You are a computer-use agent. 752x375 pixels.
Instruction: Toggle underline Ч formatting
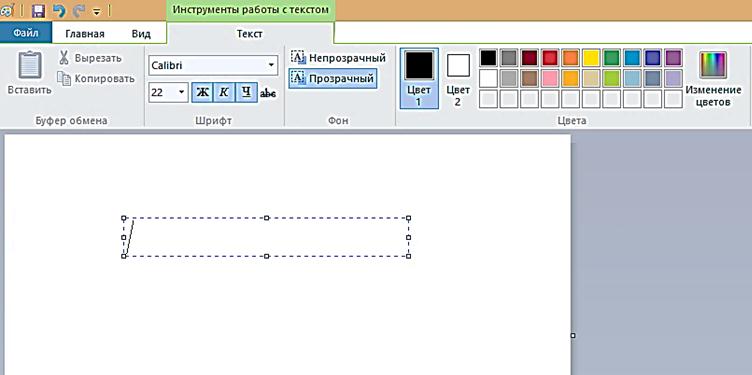click(x=247, y=93)
